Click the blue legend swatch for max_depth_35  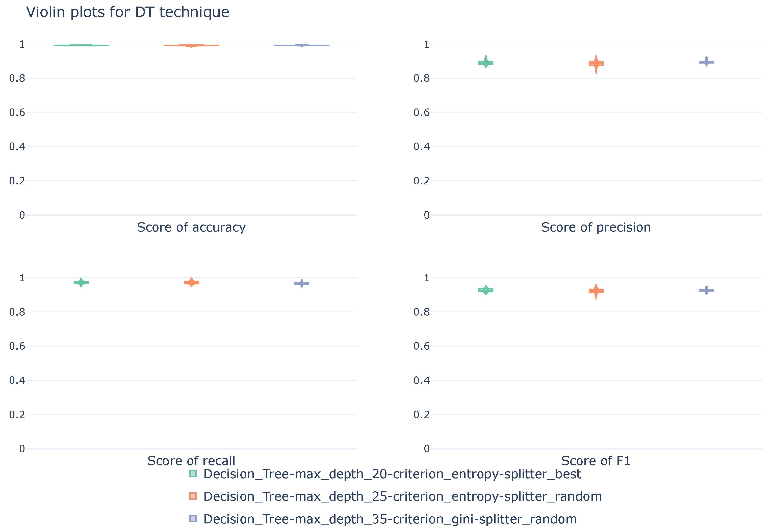coord(193,519)
